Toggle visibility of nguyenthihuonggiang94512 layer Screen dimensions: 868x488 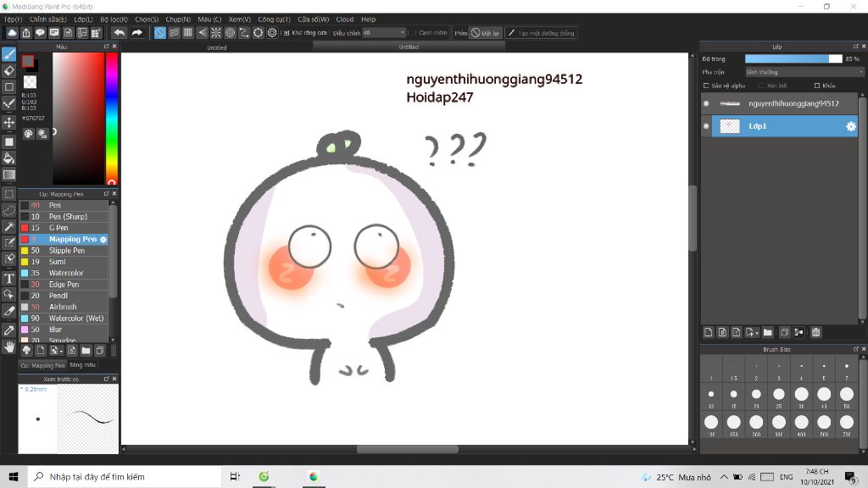(x=706, y=103)
